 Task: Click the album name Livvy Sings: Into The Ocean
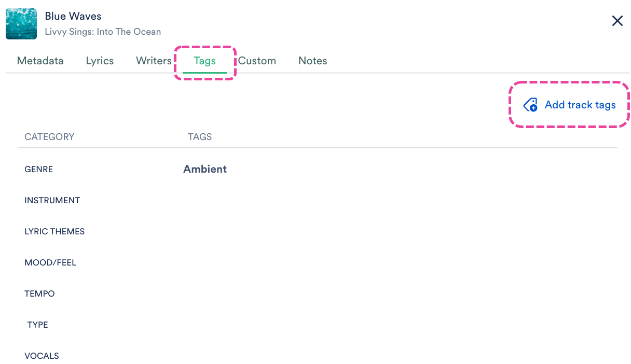coord(103,32)
